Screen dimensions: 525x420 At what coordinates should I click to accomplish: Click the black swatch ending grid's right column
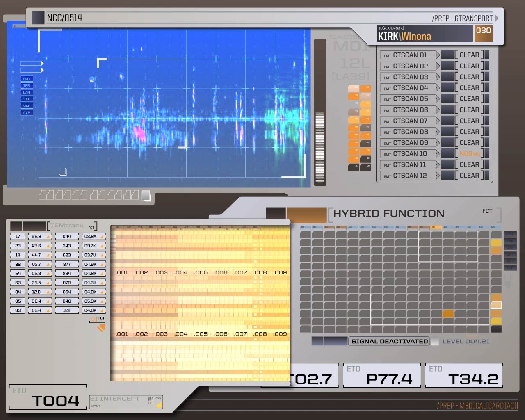pyautogui.click(x=496, y=329)
